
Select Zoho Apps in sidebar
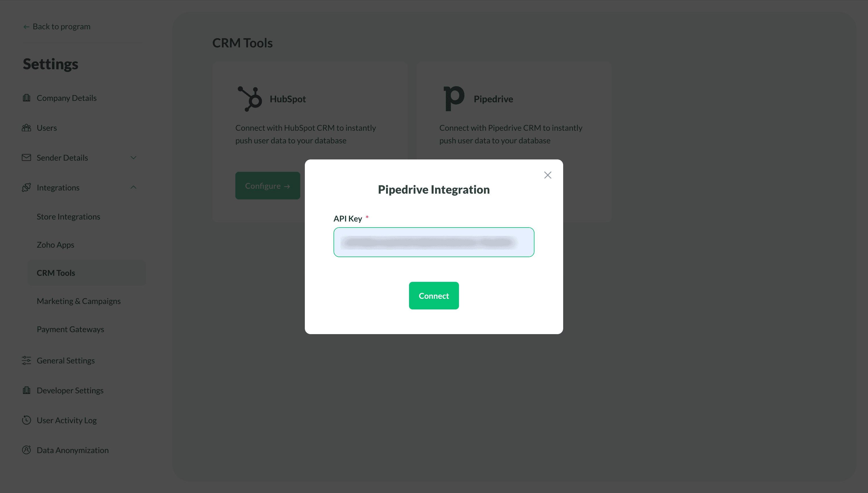pos(55,244)
